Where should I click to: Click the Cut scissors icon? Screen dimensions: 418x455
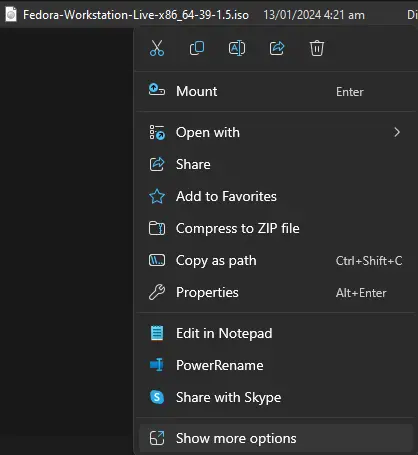point(157,48)
